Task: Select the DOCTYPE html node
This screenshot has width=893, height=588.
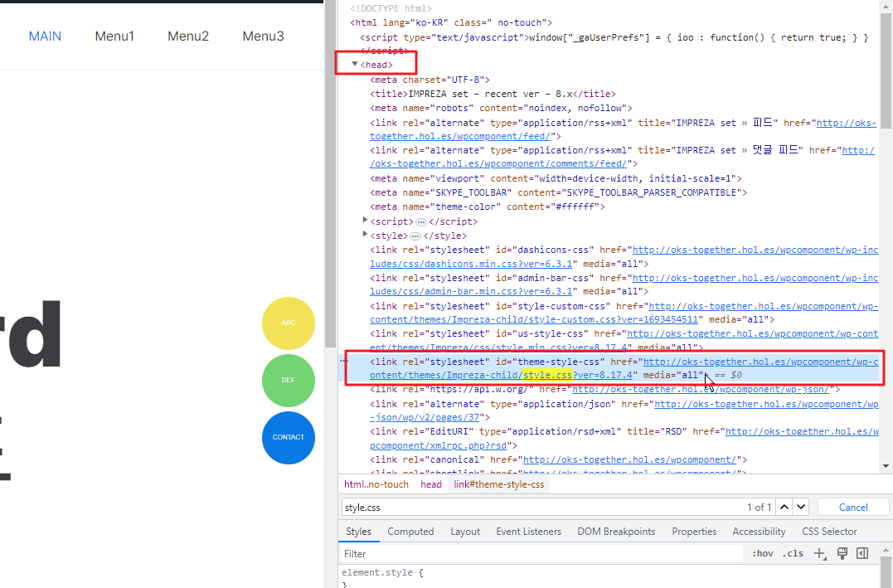Action: [391, 8]
